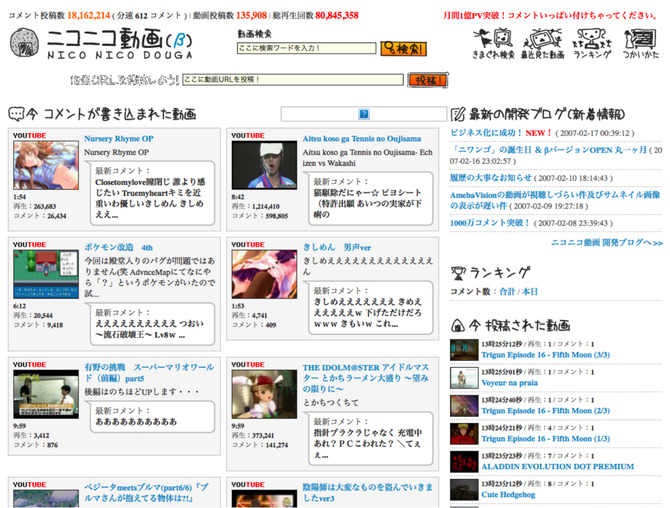This screenshot has height=508, width=670.
Task: Open the きしめん 男声ver video link
Action: (x=337, y=247)
